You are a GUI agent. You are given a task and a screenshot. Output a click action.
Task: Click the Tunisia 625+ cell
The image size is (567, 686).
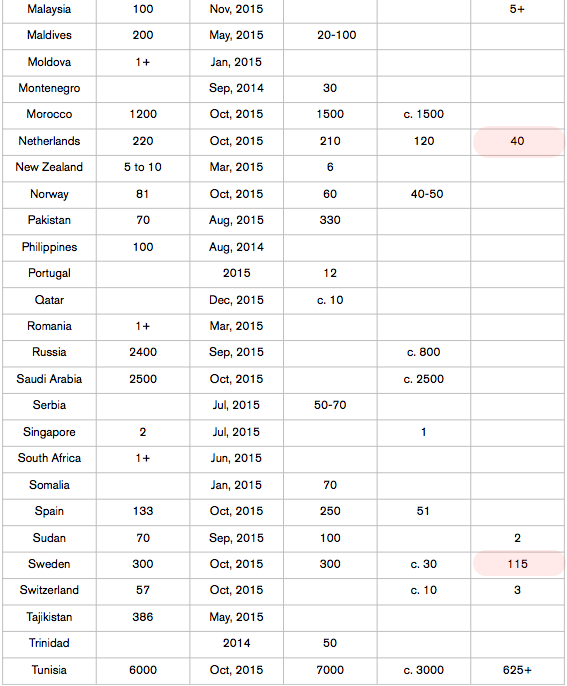(x=518, y=671)
